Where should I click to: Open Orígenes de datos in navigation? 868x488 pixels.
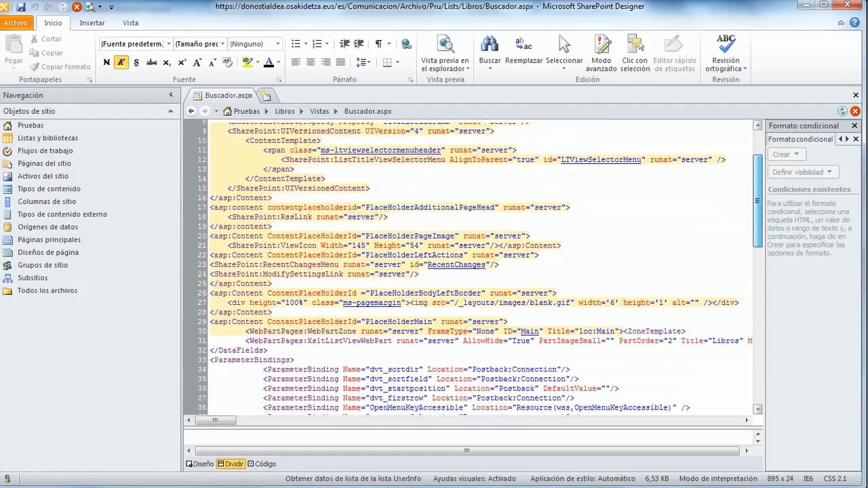[47, 227]
